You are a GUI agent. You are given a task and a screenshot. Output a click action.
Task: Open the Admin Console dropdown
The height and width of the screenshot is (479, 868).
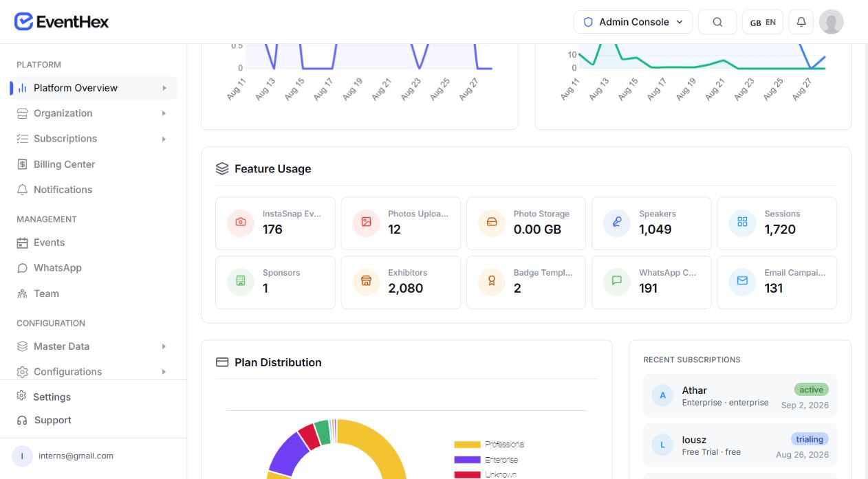633,22
